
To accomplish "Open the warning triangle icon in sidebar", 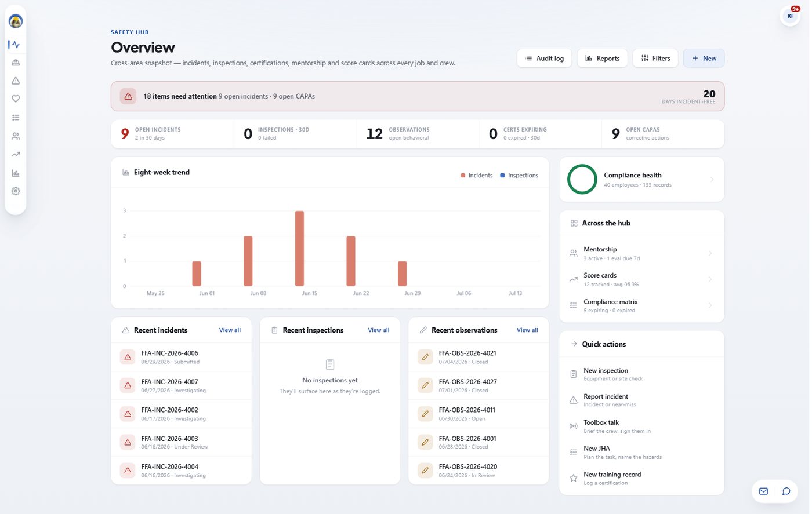I will click(16, 81).
